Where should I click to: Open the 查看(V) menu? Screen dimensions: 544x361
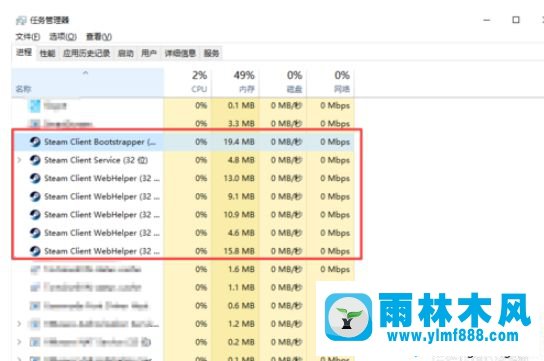99,36
